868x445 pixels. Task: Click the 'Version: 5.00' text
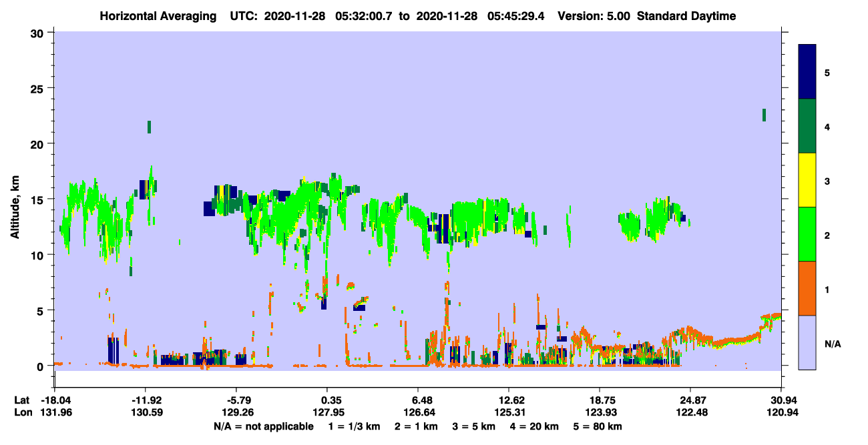[594, 16]
